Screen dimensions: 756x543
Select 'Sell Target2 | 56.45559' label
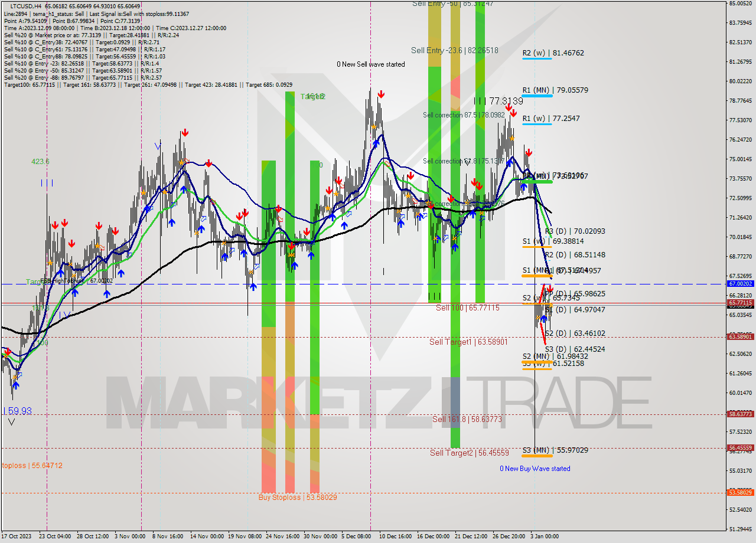click(470, 453)
